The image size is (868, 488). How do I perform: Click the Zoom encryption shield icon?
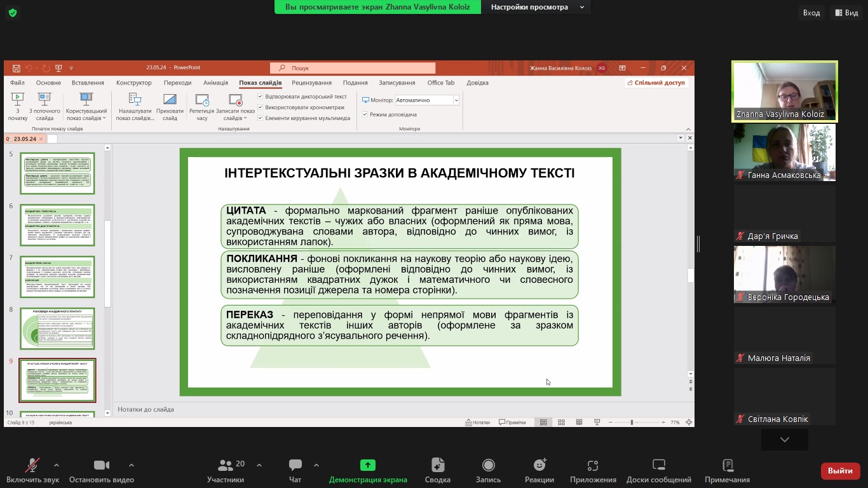tap(12, 13)
